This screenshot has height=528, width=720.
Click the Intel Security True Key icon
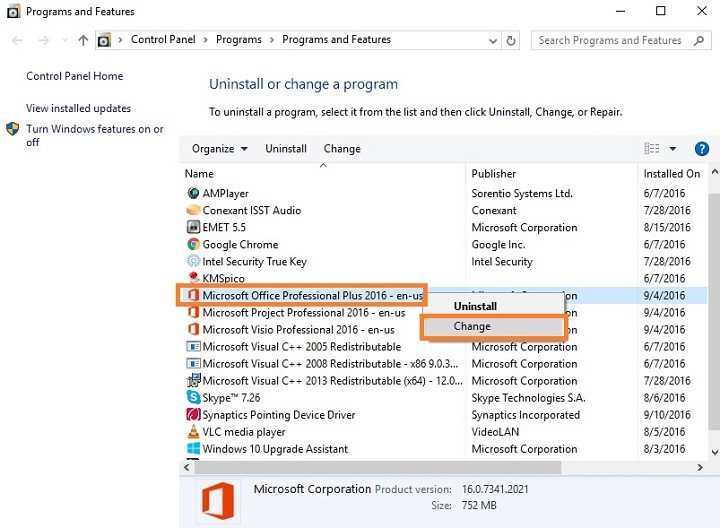[x=193, y=261]
